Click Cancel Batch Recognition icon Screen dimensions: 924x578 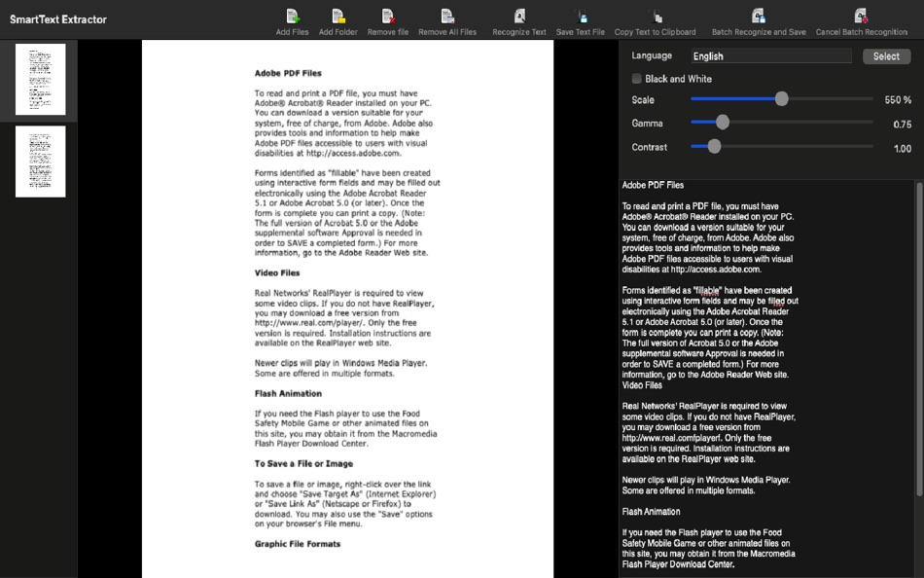[861, 16]
